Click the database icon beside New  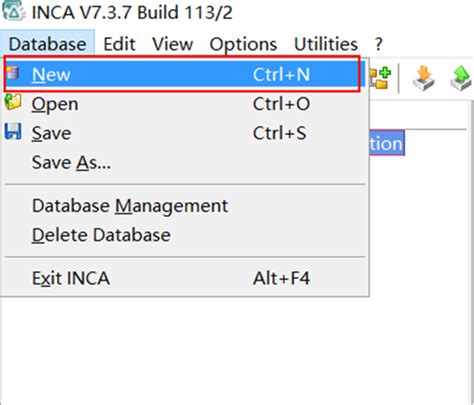(13, 73)
